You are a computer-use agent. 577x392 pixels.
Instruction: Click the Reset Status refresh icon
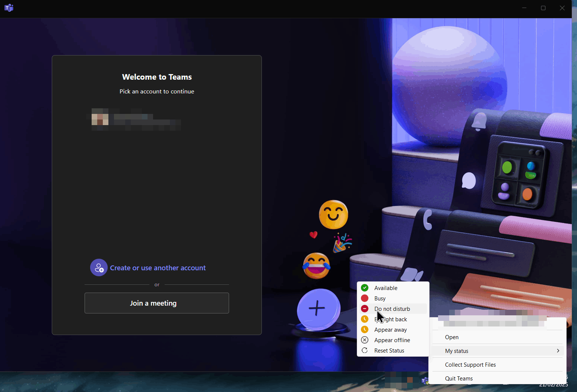[x=365, y=350]
